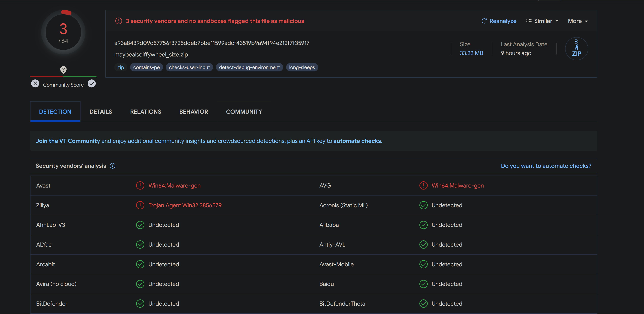
Task: Expand the More dropdown menu
Action: pyautogui.click(x=577, y=21)
